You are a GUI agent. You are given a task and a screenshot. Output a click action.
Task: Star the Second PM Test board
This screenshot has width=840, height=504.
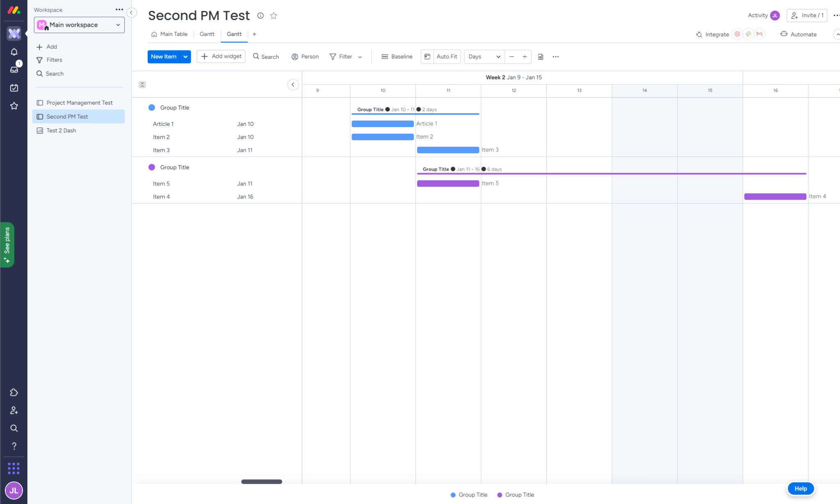click(273, 16)
